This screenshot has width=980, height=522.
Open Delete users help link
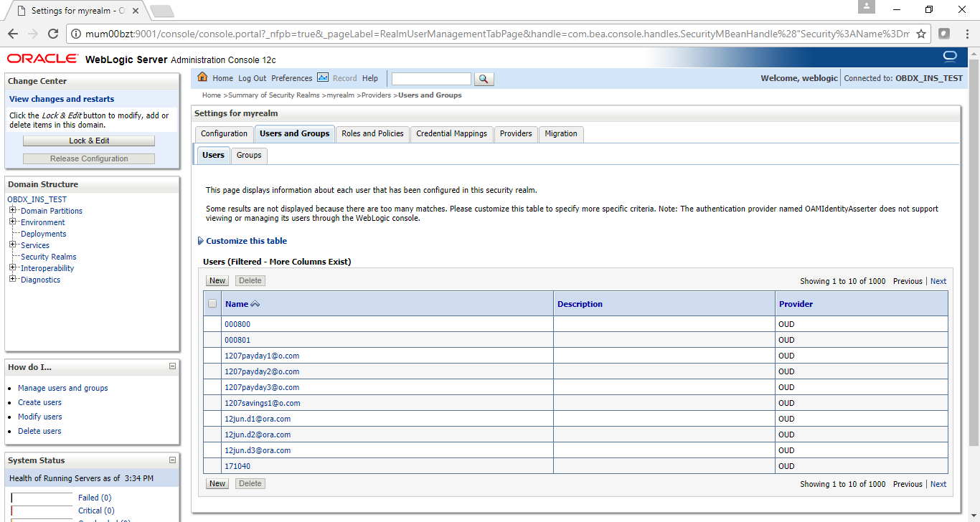pos(39,431)
